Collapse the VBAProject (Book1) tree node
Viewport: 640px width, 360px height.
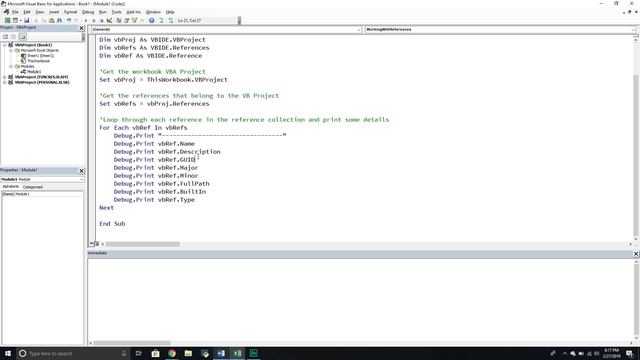click(4, 45)
